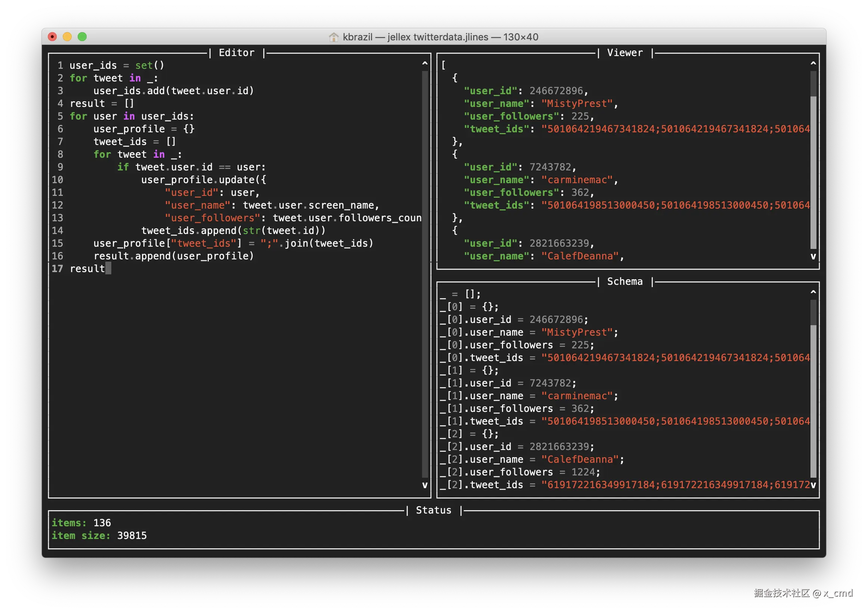Click the window title text jellex twitterdata.jlines
This screenshot has width=868, height=613.
(438, 37)
